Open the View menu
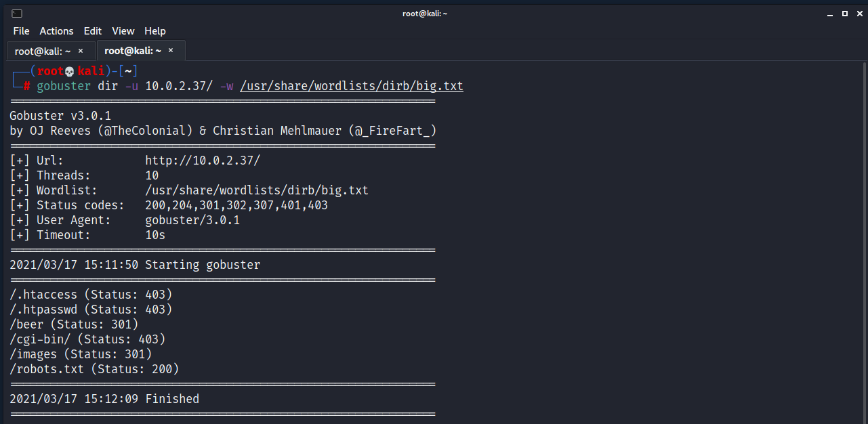Viewport: 868px width, 424px height. click(x=123, y=31)
